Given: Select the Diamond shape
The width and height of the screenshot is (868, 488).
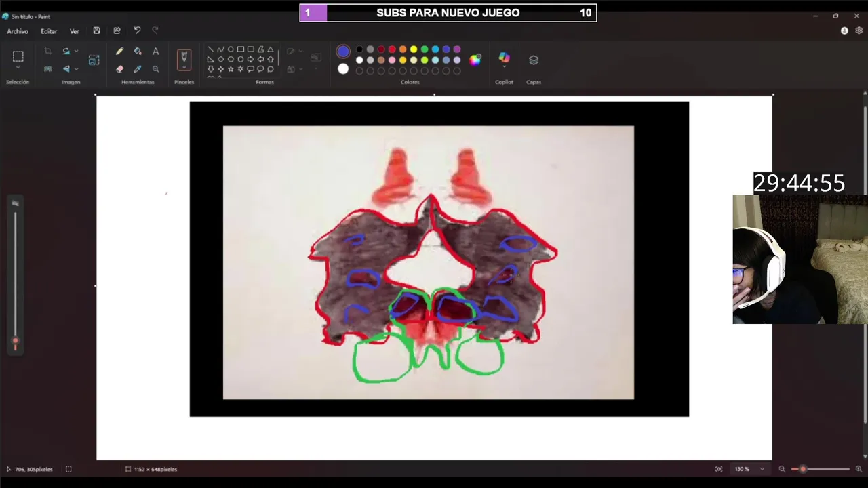Looking at the screenshot, I should tap(220, 59).
